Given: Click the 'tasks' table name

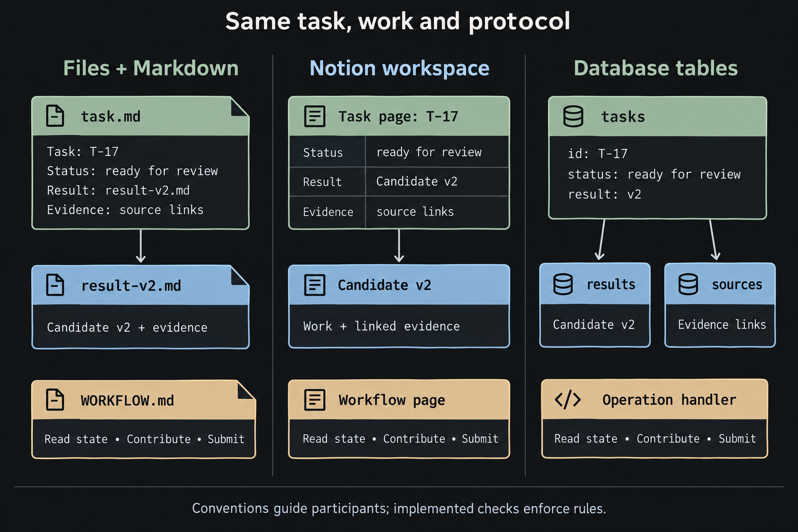Looking at the screenshot, I should point(623,117).
